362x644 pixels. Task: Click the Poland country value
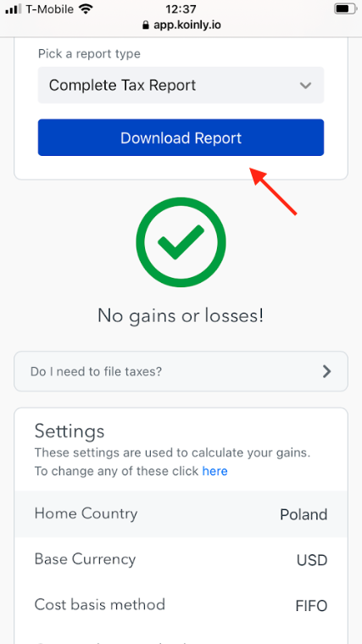click(x=304, y=514)
